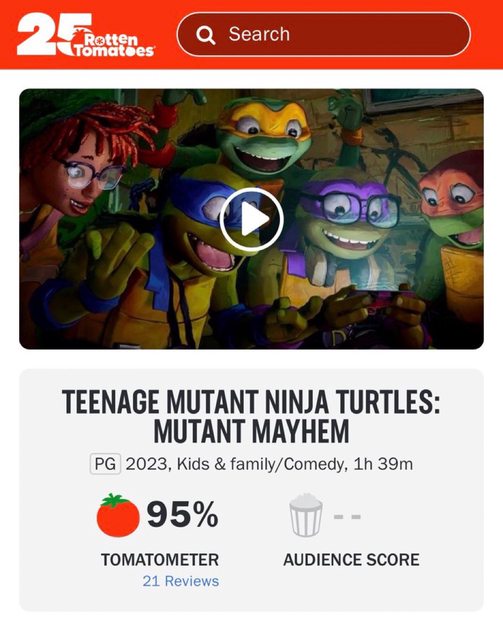The image size is (503, 640).
Task: Click the red header bar beside the search box
Action: coord(487,34)
